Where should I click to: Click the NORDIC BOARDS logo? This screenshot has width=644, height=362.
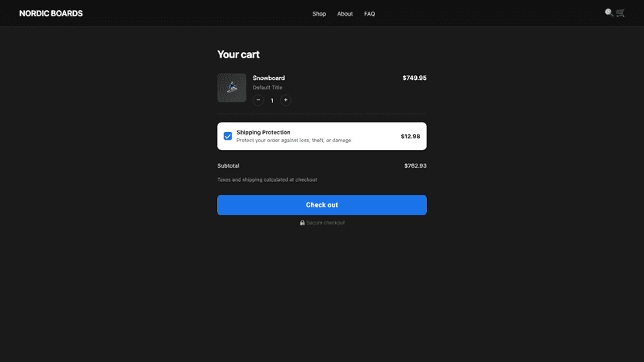point(51,13)
